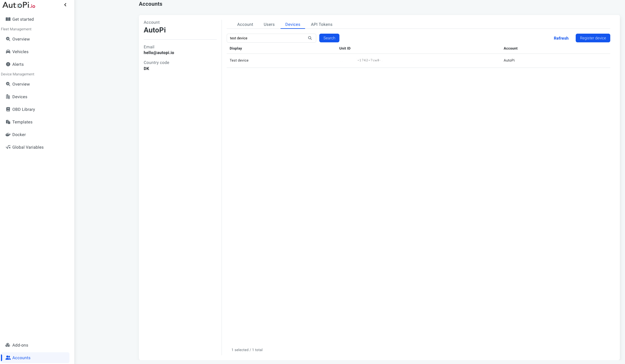This screenshot has width=625, height=364.
Task: Open the Vehicles management icon
Action: coord(8,52)
